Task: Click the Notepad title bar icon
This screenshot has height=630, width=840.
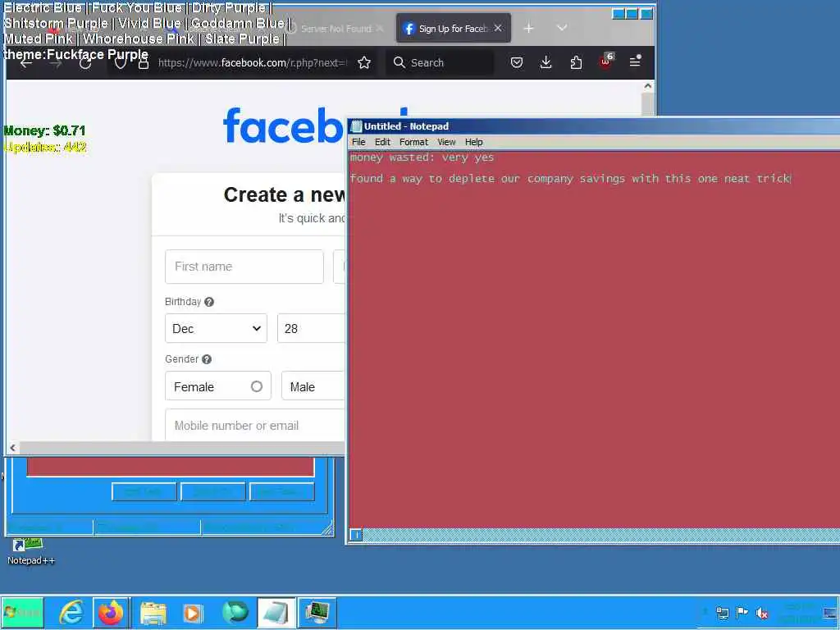Action: pyautogui.click(x=356, y=126)
